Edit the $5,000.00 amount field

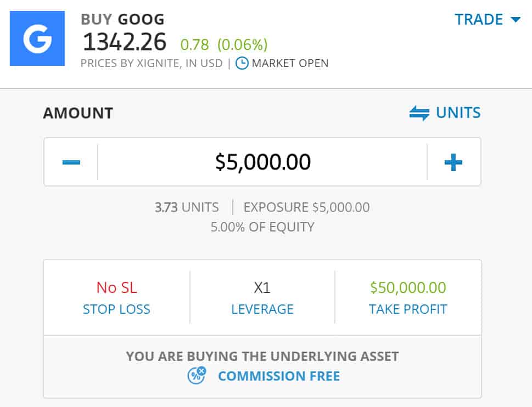pos(262,162)
